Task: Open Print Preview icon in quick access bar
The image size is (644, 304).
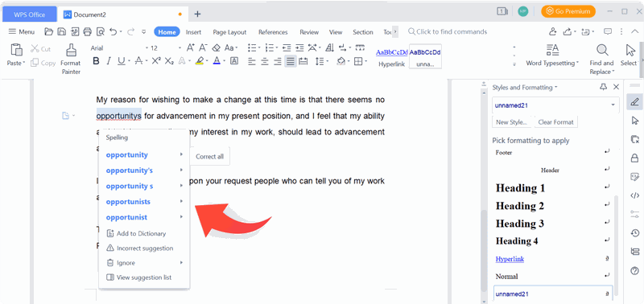Action: click(100, 31)
